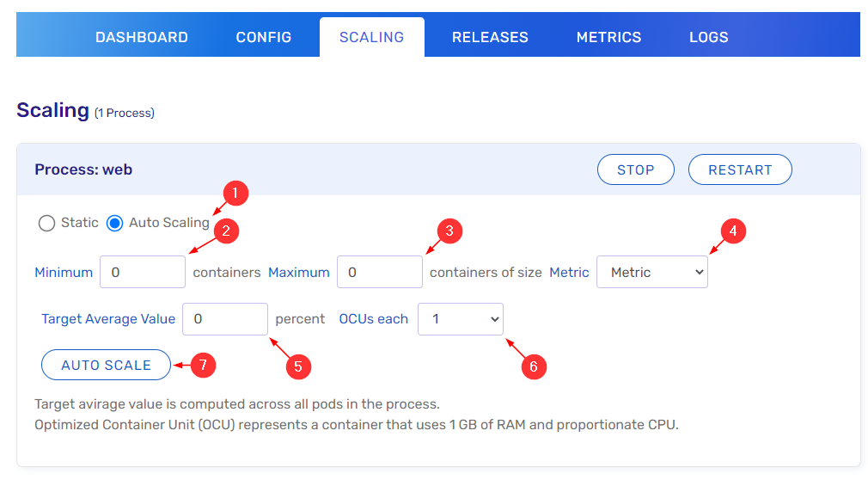The width and height of the screenshot is (868, 480).
Task: Go to the Releases tab
Action: pyautogui.click(x=490, y=37)
